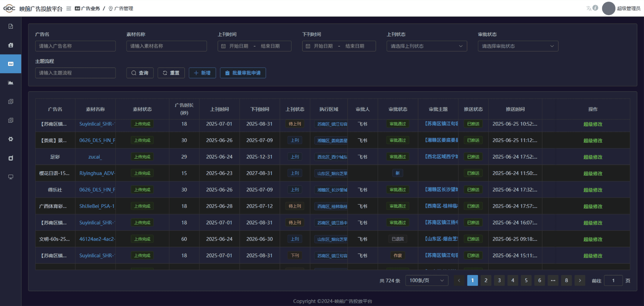Focus the 素材名称 input field
Screen dimensions: 644x306
pyautogui.click(x=167, y=46)
